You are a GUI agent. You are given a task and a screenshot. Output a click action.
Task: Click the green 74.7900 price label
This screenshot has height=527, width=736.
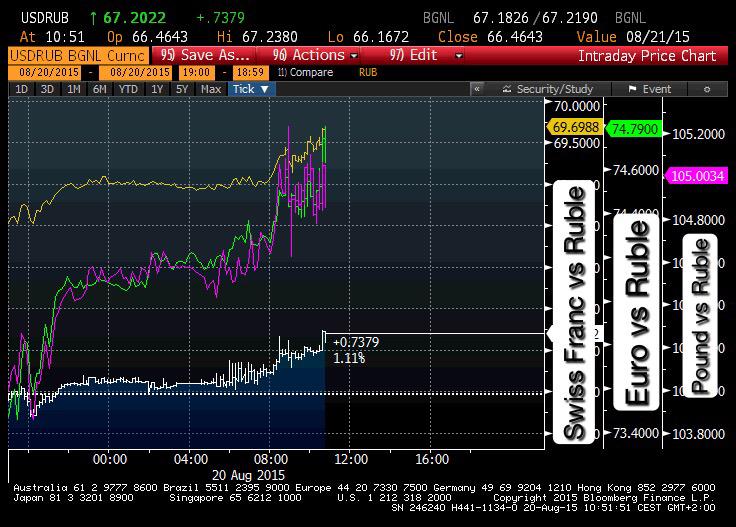coord(634,129)
